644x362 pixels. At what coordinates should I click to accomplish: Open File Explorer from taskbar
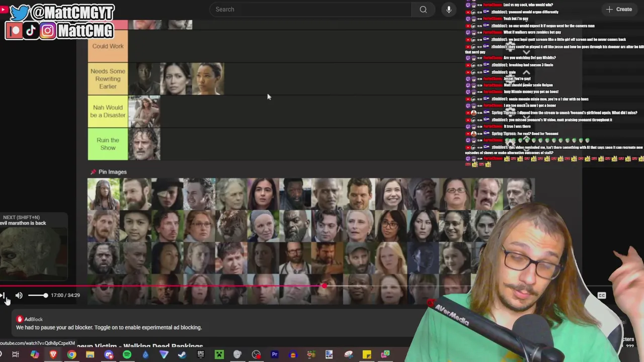click(90, 354)
